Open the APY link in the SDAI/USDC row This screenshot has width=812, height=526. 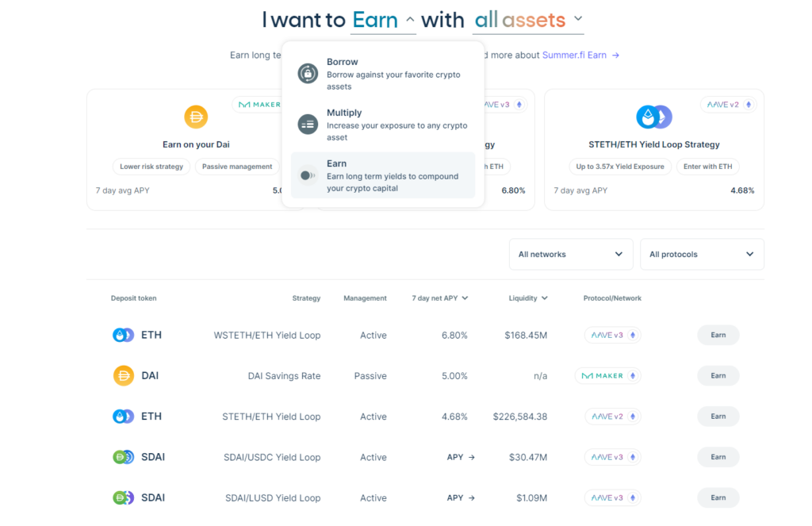pyautogui.click(x=460, y=456)
